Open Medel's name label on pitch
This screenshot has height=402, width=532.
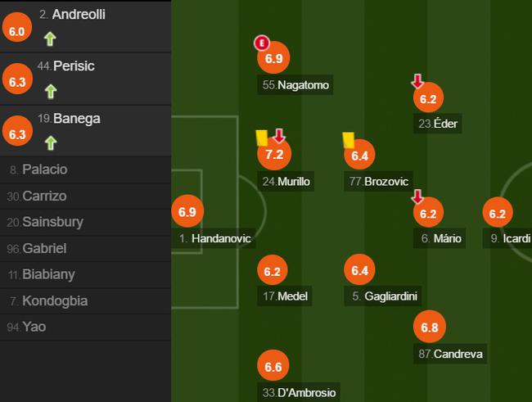point(284,296)
